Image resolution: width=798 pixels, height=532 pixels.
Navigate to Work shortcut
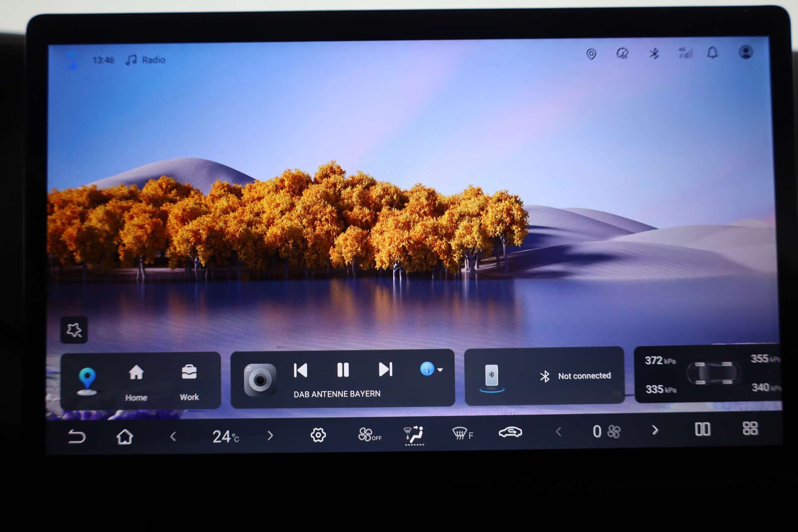point(189,383)
